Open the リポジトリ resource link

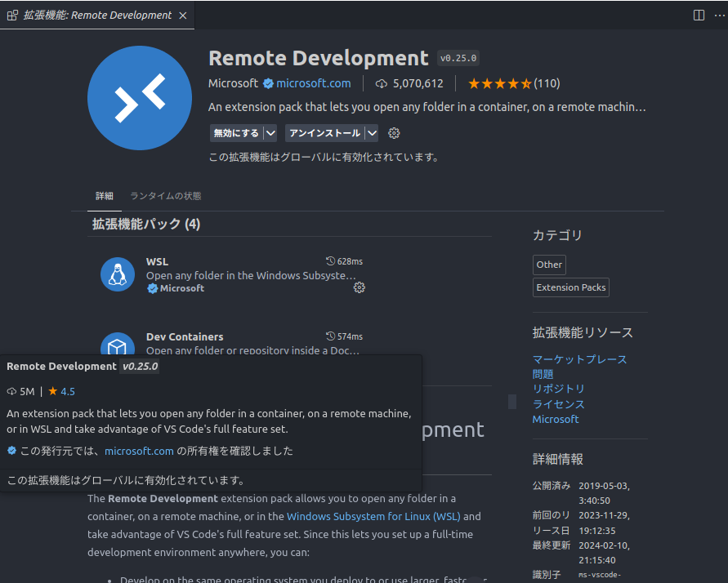click(559, 389)
